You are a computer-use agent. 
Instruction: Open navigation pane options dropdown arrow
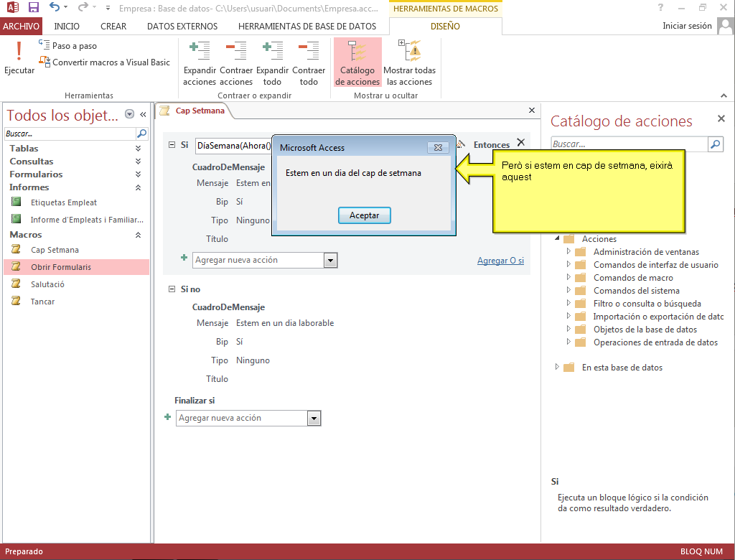(x=130, y=114)
